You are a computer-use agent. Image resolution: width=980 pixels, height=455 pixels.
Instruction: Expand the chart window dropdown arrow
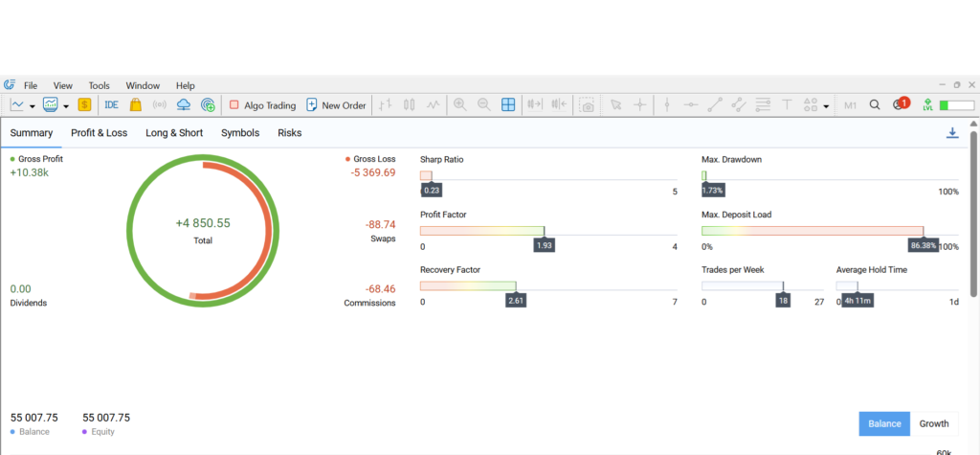pyautogui.click(x=66, y=106)
